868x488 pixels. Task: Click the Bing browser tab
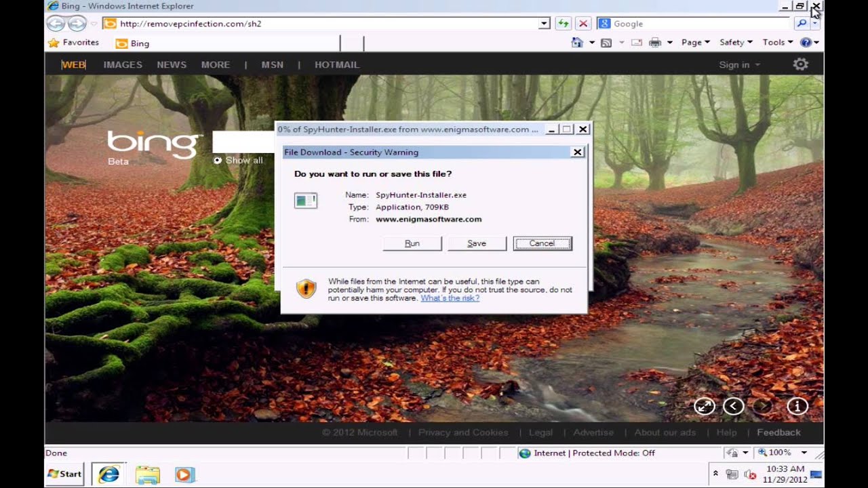point(225,43)
